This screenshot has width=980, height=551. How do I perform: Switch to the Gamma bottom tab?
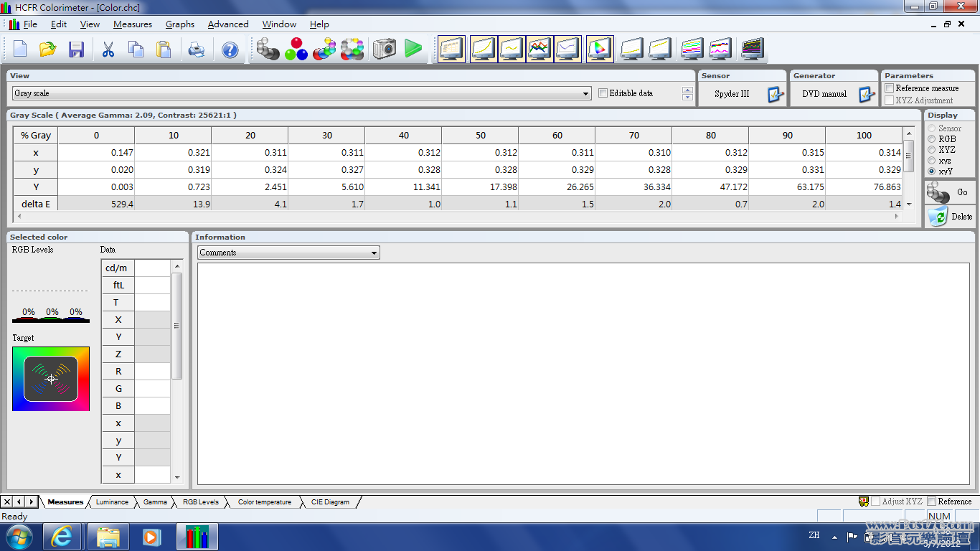pyautogui.click(x=155, y=502)
